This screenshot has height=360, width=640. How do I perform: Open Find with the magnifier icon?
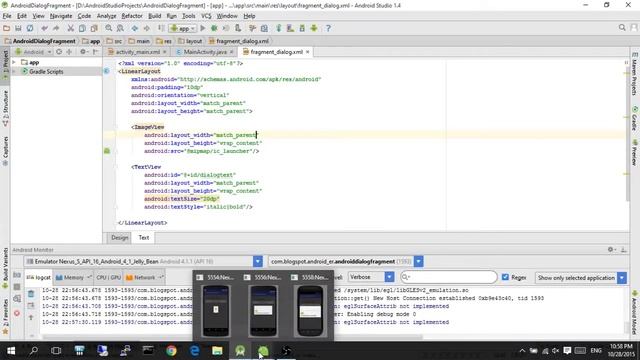click(109, 28)
